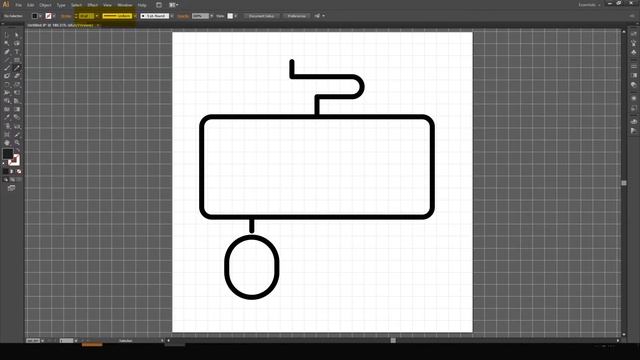Open the Graphic Style dropdown

(236, 16)
